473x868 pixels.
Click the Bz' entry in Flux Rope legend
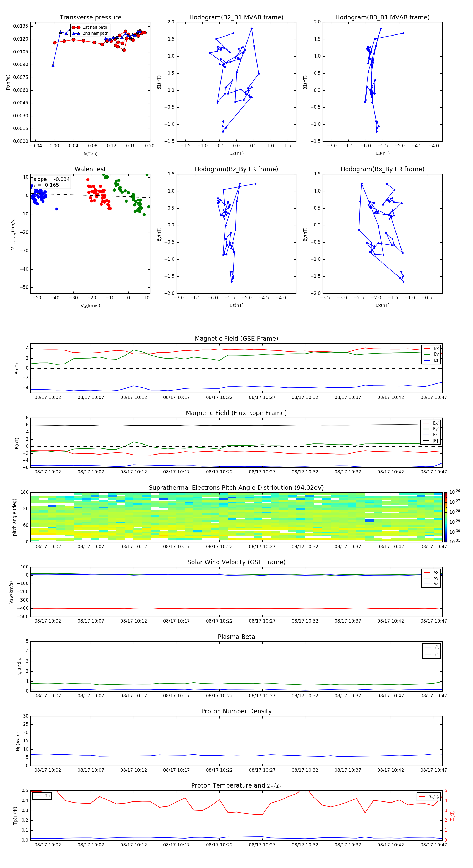coord(431,435)
